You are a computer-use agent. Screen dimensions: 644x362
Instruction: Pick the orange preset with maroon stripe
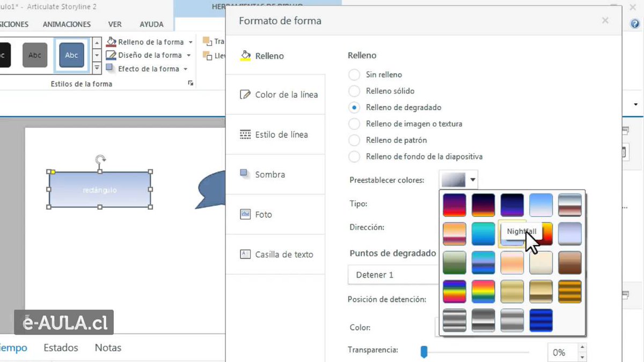pos(455,234)
